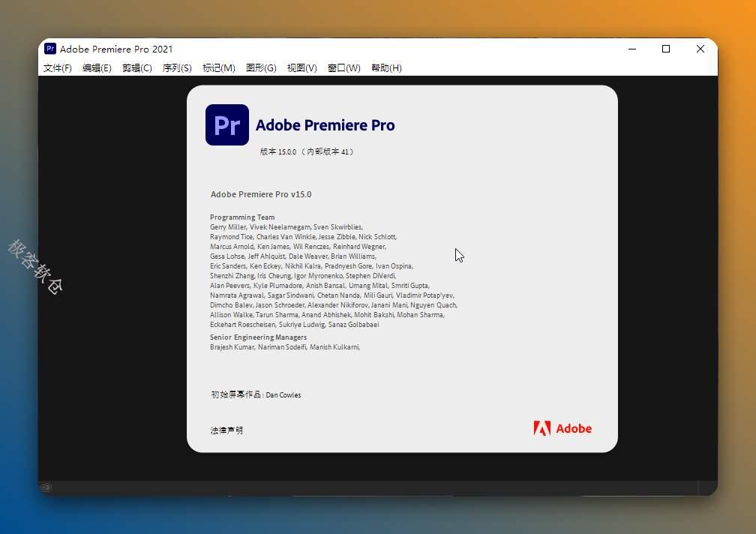Viewport: 756px width, 534px height.
Task: Click the splash credit 'Dan Cowles'
Action: 283,394
